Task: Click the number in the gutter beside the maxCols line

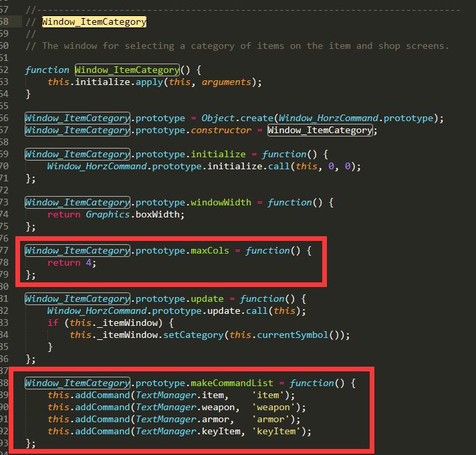Action: 4,250
